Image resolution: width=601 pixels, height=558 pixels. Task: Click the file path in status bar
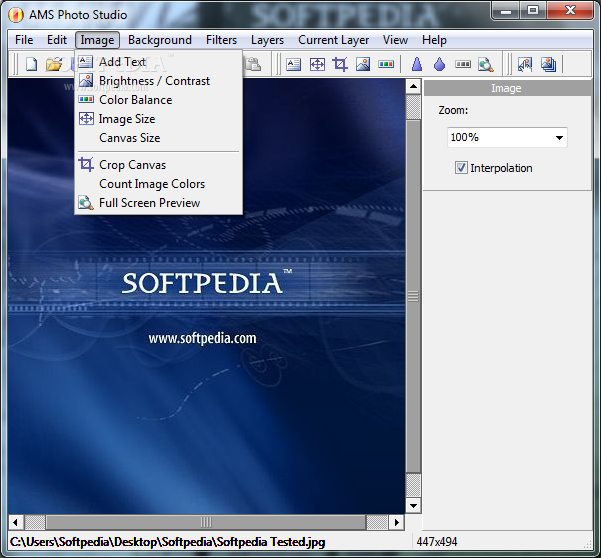point(167,542)
